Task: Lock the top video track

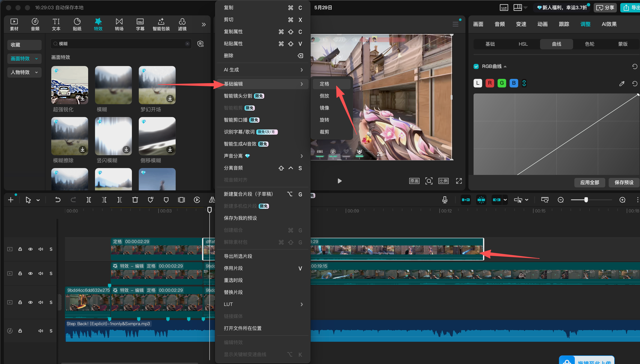Action: (20, 249)
